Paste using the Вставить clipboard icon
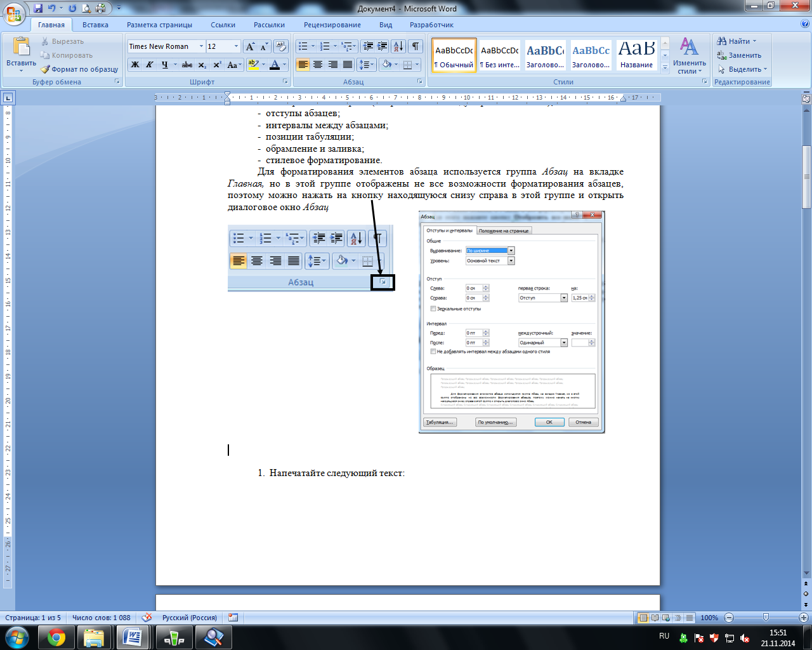Image resolution: width=812 pixels, height=650 pixels. [x=21, y=48]
